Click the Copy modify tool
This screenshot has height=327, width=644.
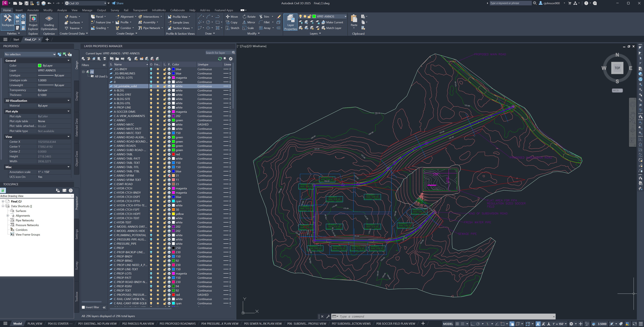tap(231, 22)
